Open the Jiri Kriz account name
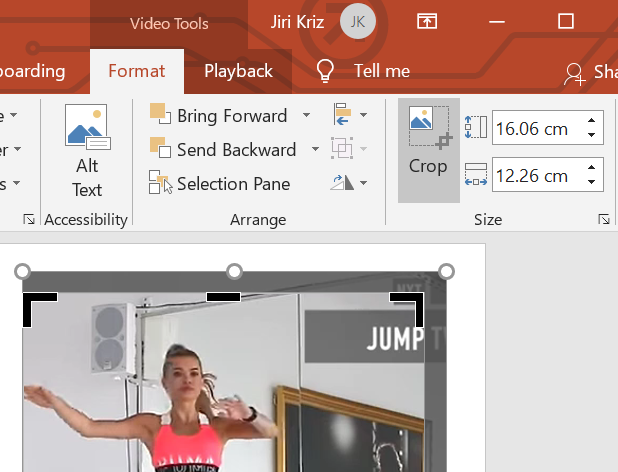 pos(297,22)
